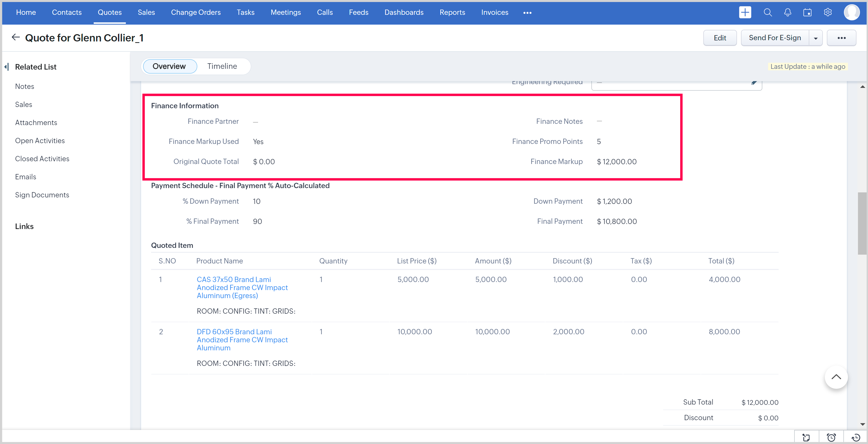Collapse the Related List sidebar
The image size is (868, 444).
7,67
